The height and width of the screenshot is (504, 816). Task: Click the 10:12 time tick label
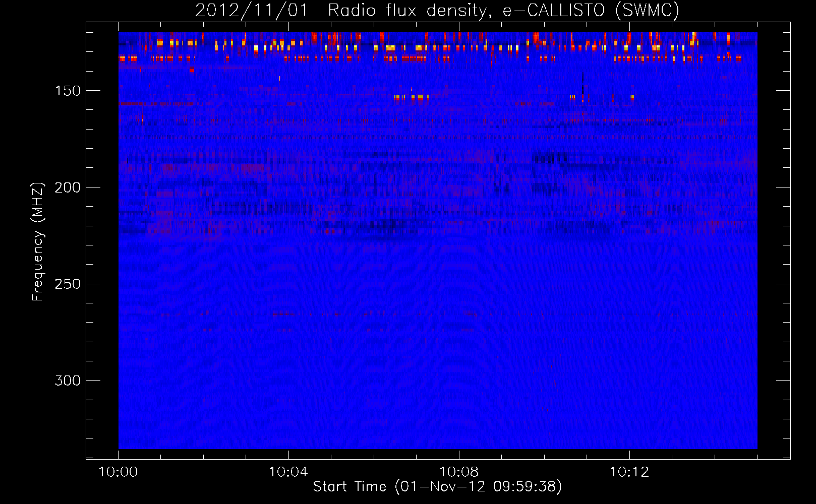tap(629, 472)
